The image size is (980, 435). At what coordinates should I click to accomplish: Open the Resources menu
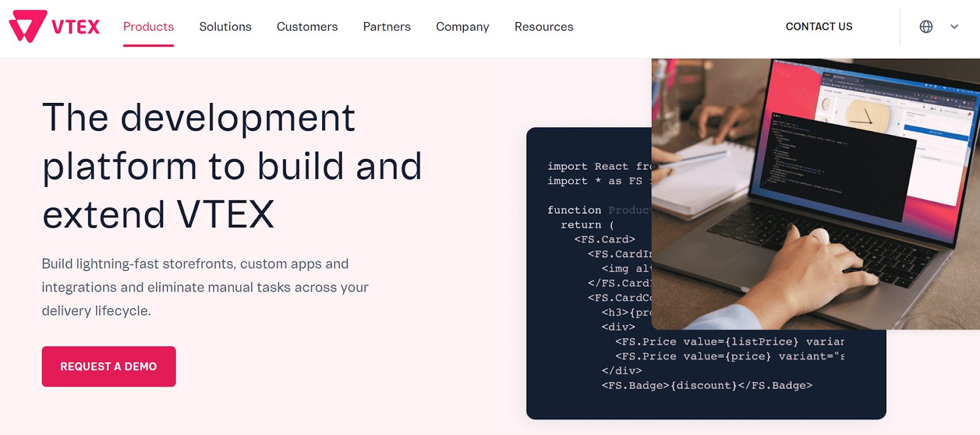tap(544, 26)
